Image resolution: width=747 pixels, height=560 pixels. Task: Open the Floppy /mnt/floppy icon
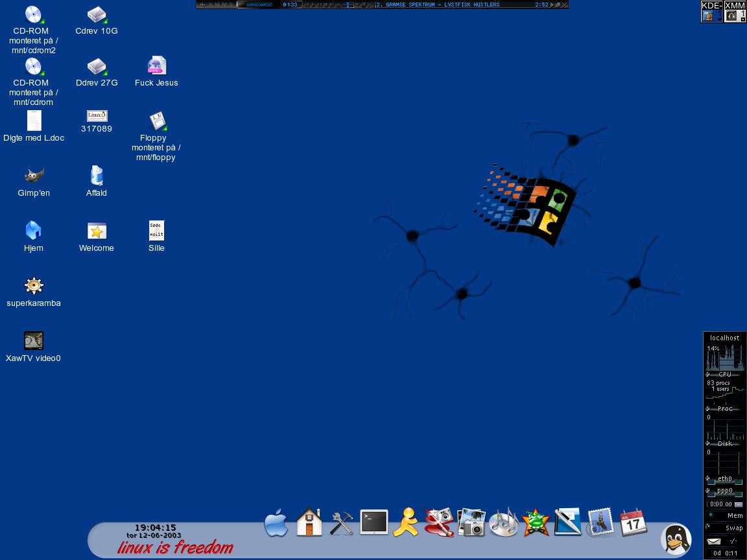click(x=157, y=121)
